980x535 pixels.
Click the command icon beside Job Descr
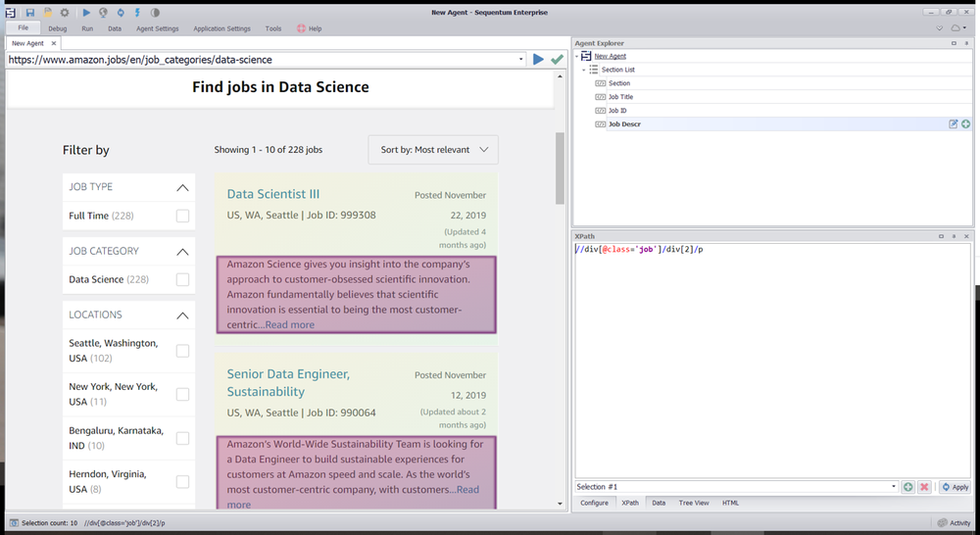click(600, 124)
